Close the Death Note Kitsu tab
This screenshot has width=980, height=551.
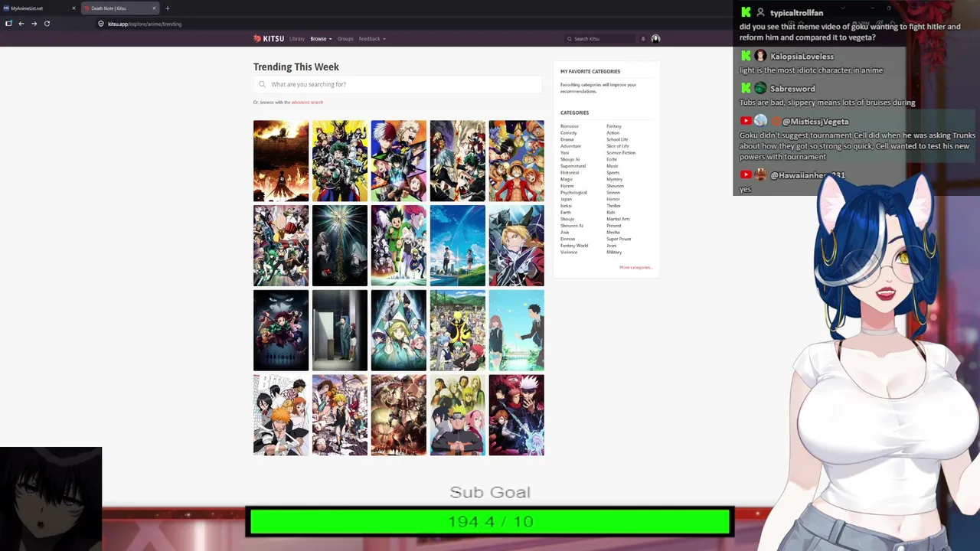[154, 8]
